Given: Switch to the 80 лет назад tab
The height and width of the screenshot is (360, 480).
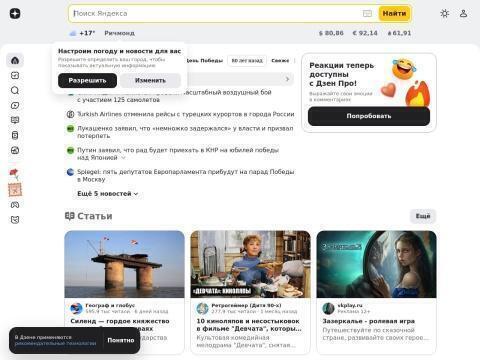Looking at the screenshot, I should [247, 61].
